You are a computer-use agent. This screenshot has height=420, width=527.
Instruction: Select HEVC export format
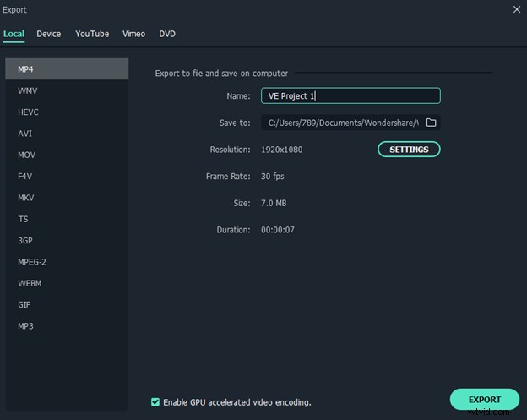click(28, 112)
